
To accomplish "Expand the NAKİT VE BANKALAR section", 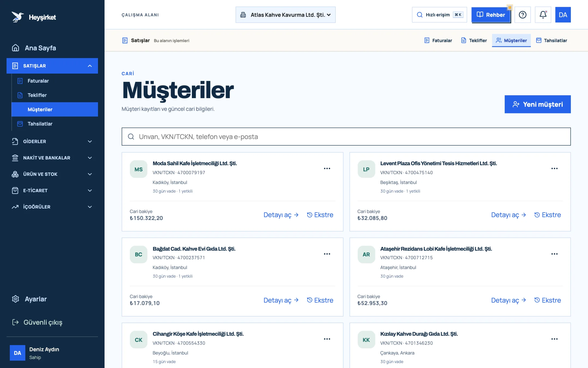I will (x=52, y=158).
